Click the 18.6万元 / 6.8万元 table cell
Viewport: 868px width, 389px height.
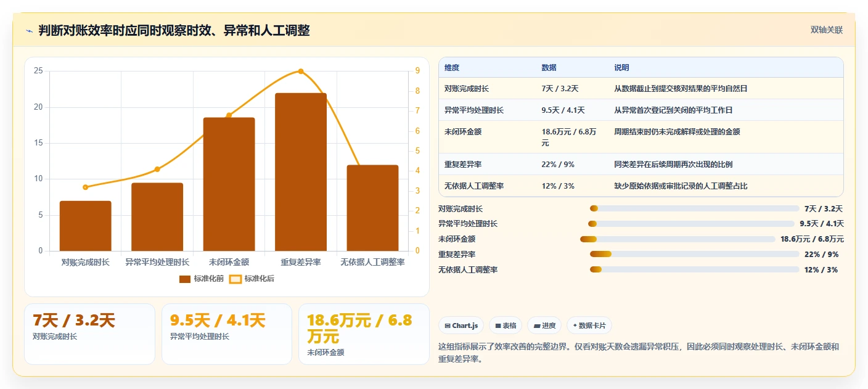[x=570, y=137]
